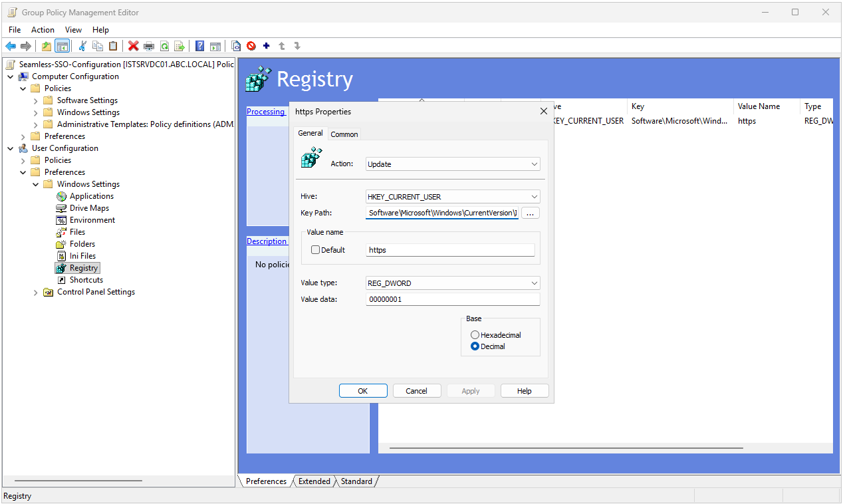Select Drive Maps in the tree
Image resolution: width=843 pixels, height=504 pixels.
(89, 208)
